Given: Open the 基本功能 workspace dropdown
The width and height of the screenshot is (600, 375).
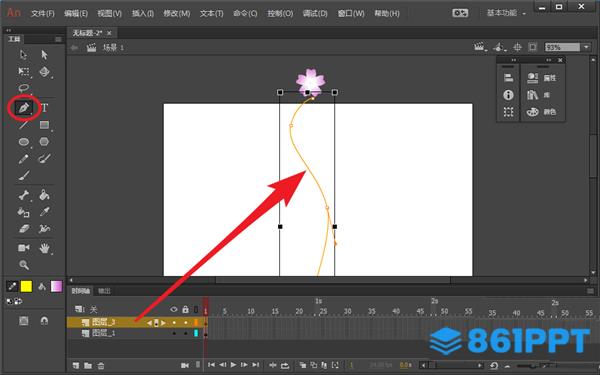Looking at the screenshot, I should (x=506, y=13).
